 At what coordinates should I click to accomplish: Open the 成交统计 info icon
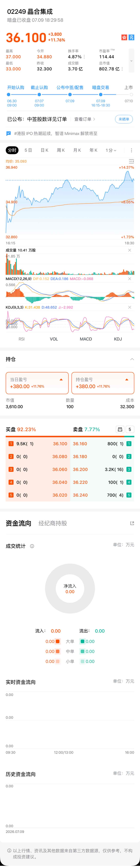(32, 546)
